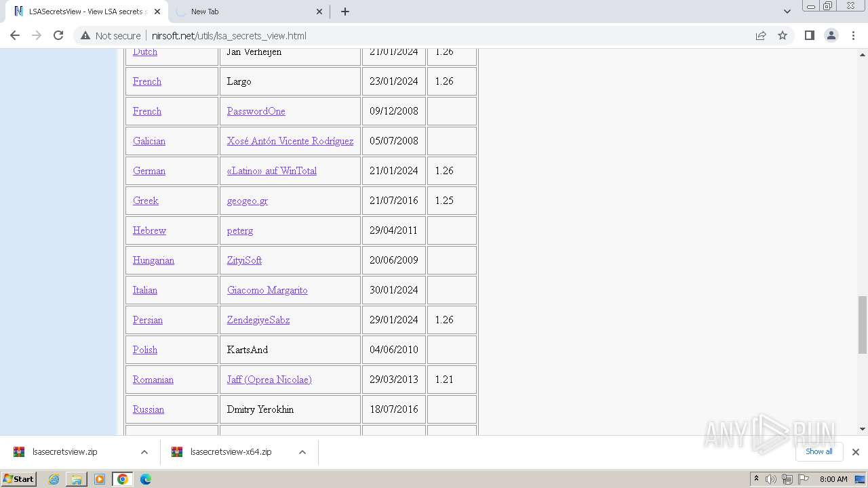Close the LSASecretsView tab
The image size is (868, 488).
click(157, 12)
